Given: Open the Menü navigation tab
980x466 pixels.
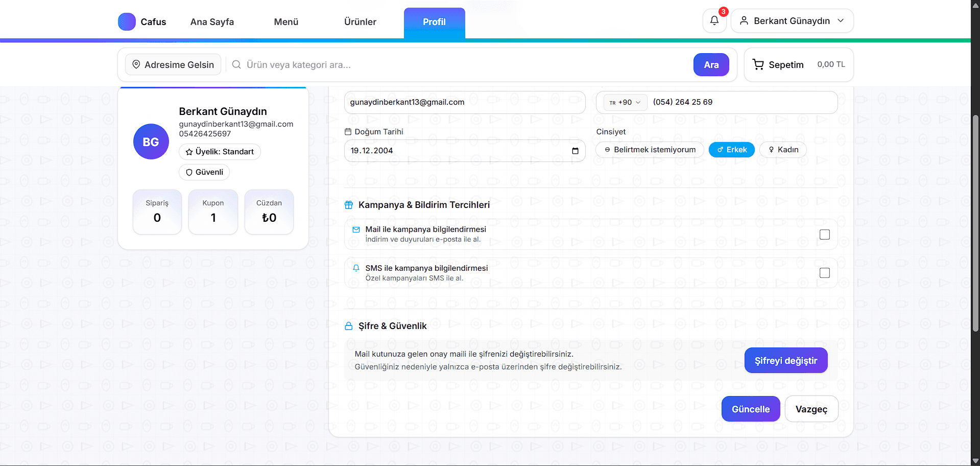Looking at the screenshot, I should [x=286, y=22].
